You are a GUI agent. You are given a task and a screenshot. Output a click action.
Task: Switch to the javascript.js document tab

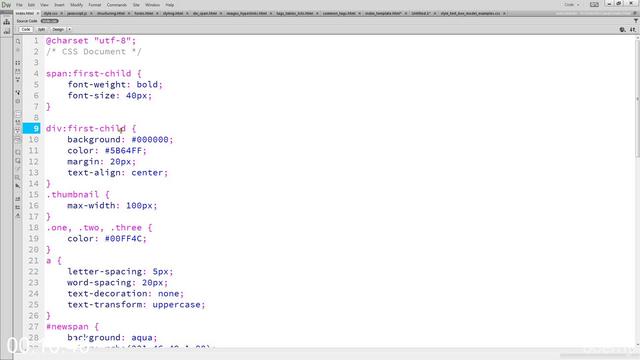(77, 13)
